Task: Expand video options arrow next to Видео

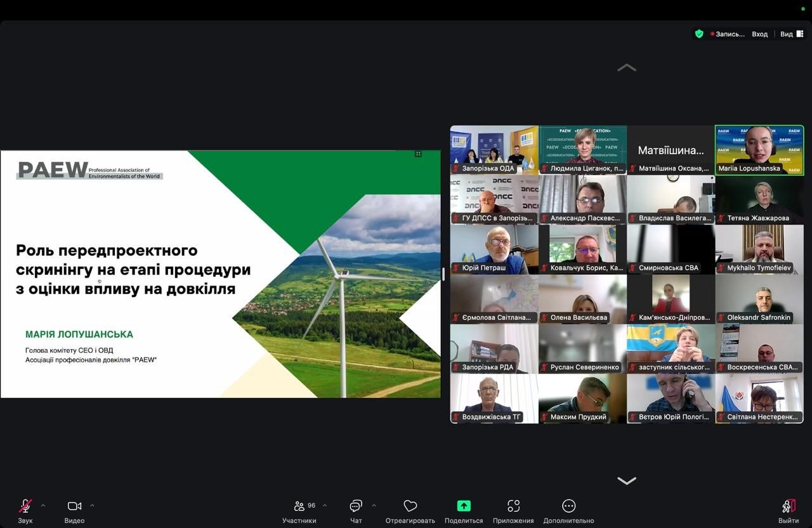Action: (x=92, y=506)
